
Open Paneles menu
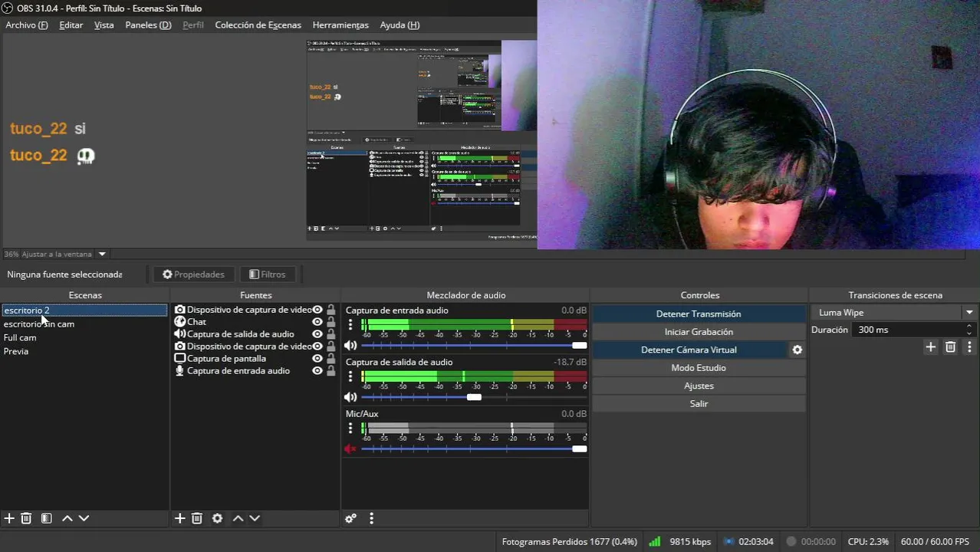[148, 25]
